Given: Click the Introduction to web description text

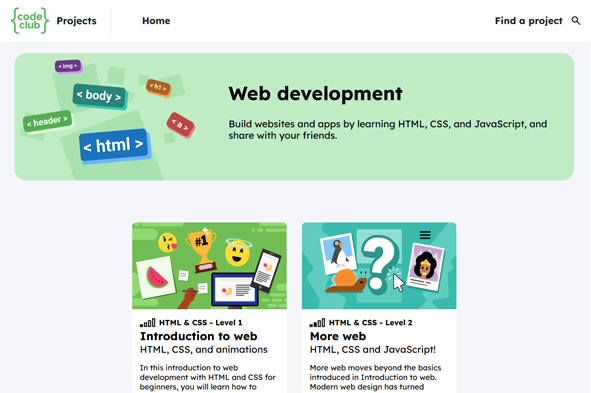Looking at the screenshot, I should (208, 378).
